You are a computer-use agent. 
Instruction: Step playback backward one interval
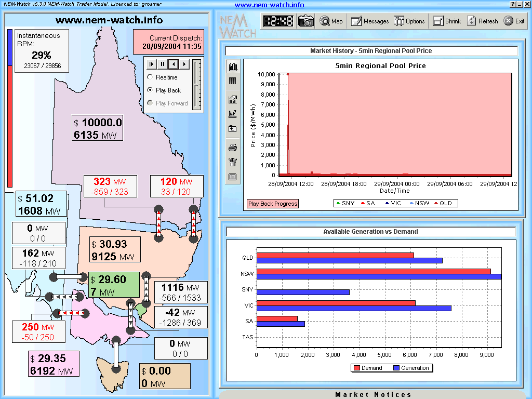(x=173, y=64)
